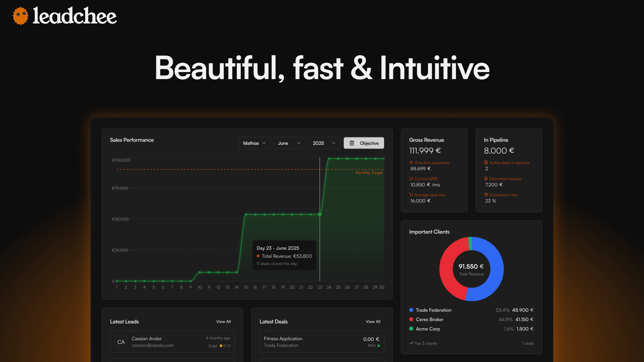Click the Active deals in pipeline icon
This screenshot has height=362, width=644.
(x=486, y=163)
